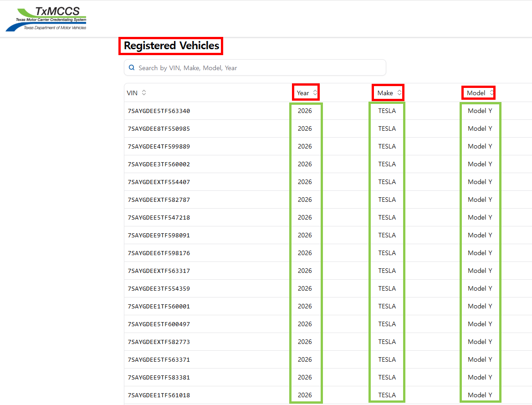Click year 2026 in the 7SAYGDEEXTF554407 row
Viewport: 532px width, 405px height.
(x=305, y=182)
